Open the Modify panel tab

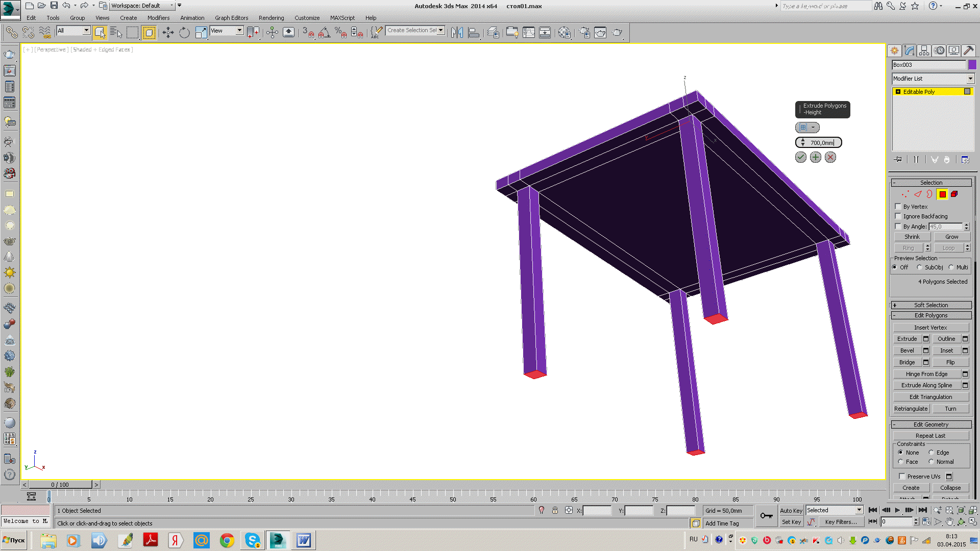click(909, 51)
